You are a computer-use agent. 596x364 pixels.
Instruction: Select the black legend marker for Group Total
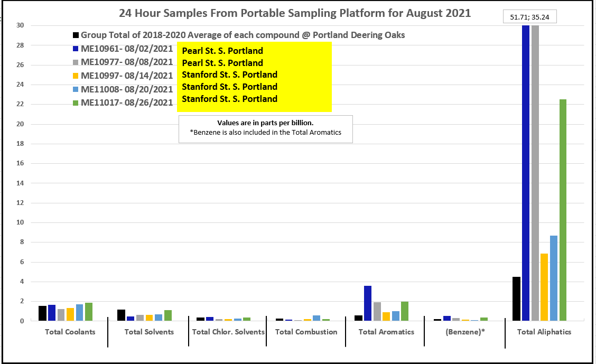[76, 35]
